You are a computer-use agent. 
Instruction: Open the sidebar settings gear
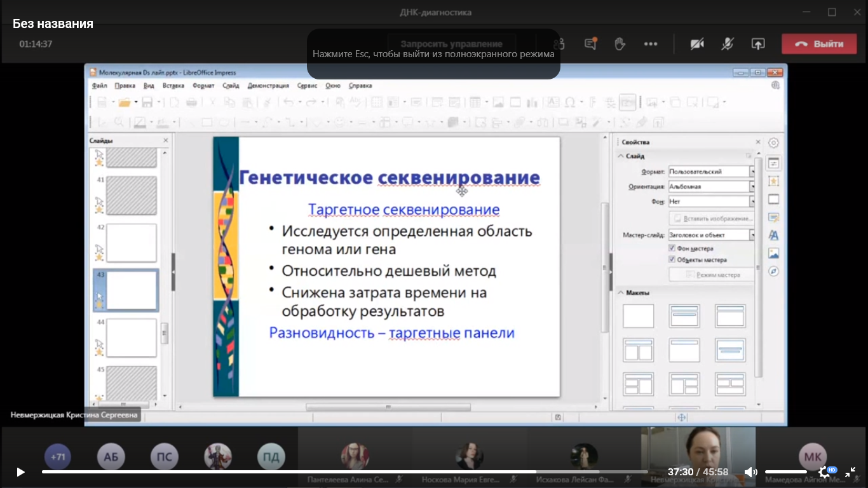(x=773, y=143)
